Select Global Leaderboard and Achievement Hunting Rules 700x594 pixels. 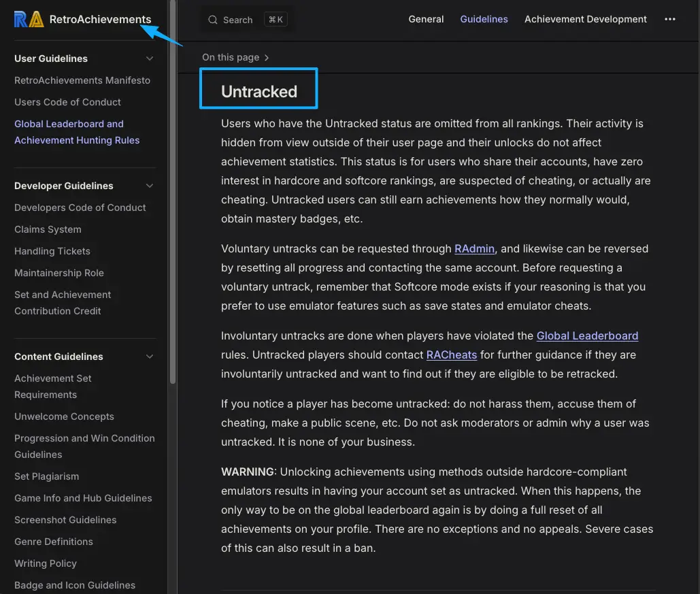click(77, 132)
